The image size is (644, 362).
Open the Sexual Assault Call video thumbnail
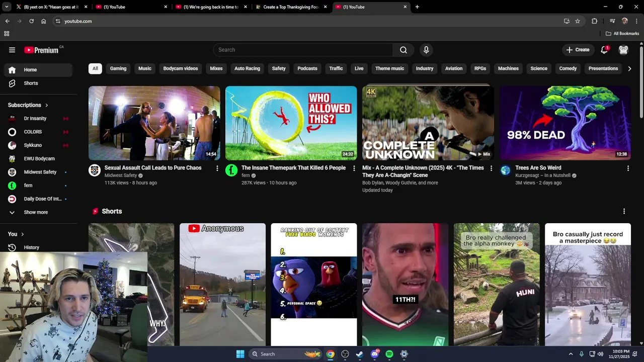point(154,123)
